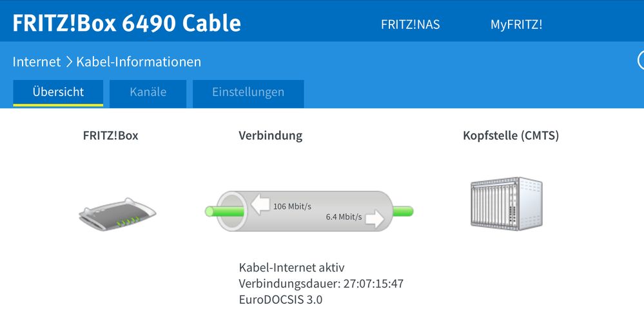This screenshot has height=316, width=644.
Task: Click the 106 Mbit/s download speed label
Action: point(292,206)
